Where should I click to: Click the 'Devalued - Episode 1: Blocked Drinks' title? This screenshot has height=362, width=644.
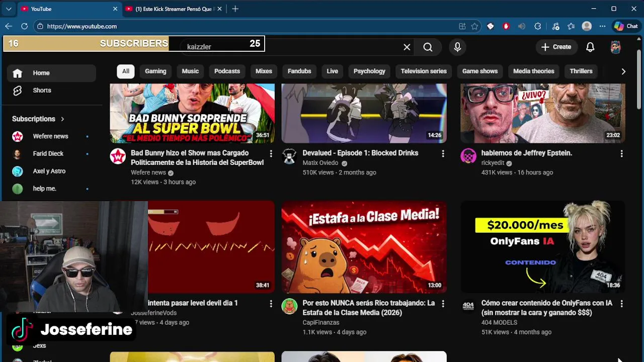(360, 153)
